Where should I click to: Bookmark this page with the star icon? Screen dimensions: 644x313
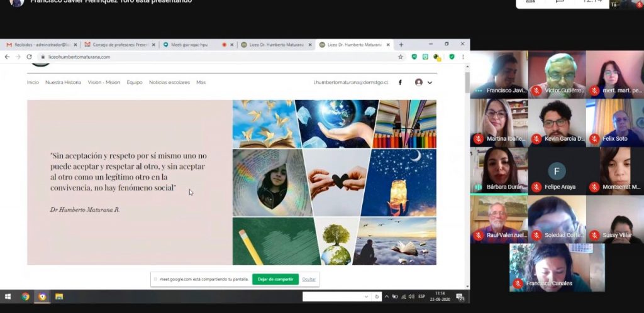pyautogui.click(x=401, y=57)
